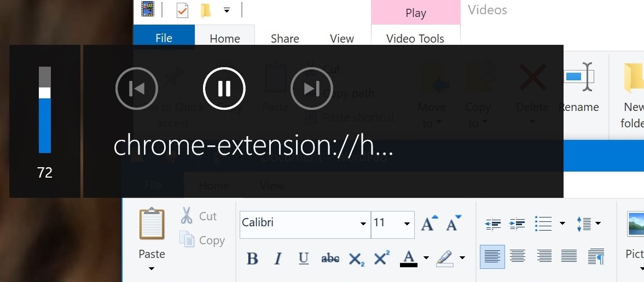This screenshot has width=644, height=282.
Task: Open the text color dropdown arrow
Action: click(426, 258)
